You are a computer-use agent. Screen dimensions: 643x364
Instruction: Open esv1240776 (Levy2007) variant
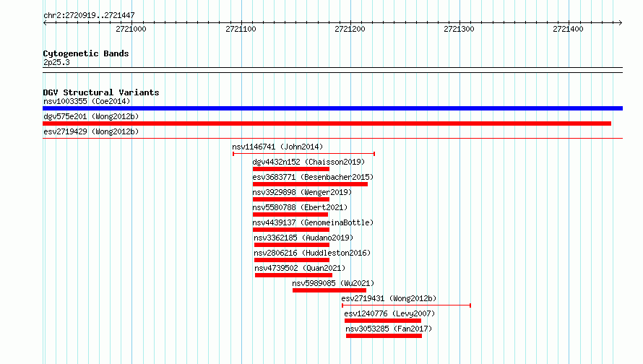pos(389,313)
